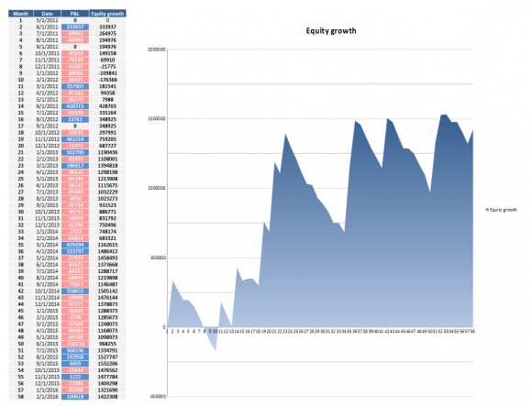
Task: Select the Month column header
Action: click(x=21, y=14)
